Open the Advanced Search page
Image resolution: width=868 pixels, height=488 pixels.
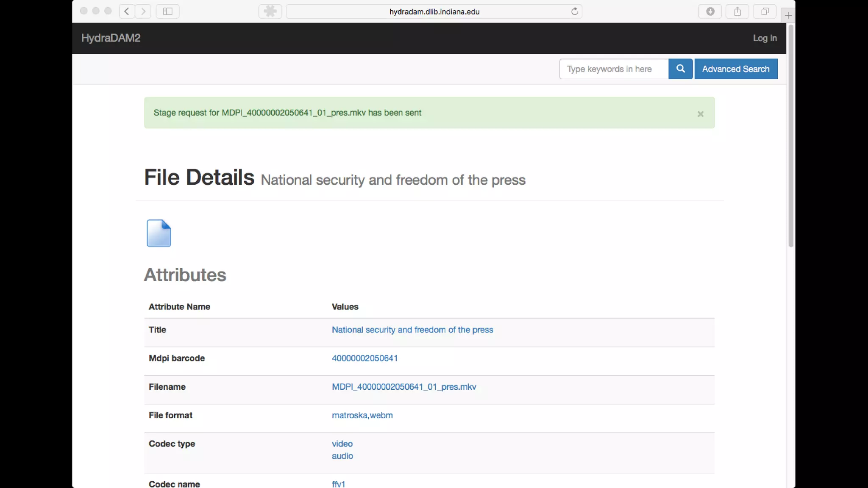pyautogui.click(x=736, y=69)
